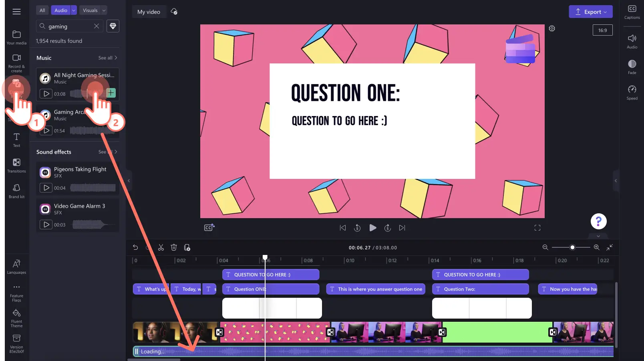Open Fade properties panel

(632, 67)
